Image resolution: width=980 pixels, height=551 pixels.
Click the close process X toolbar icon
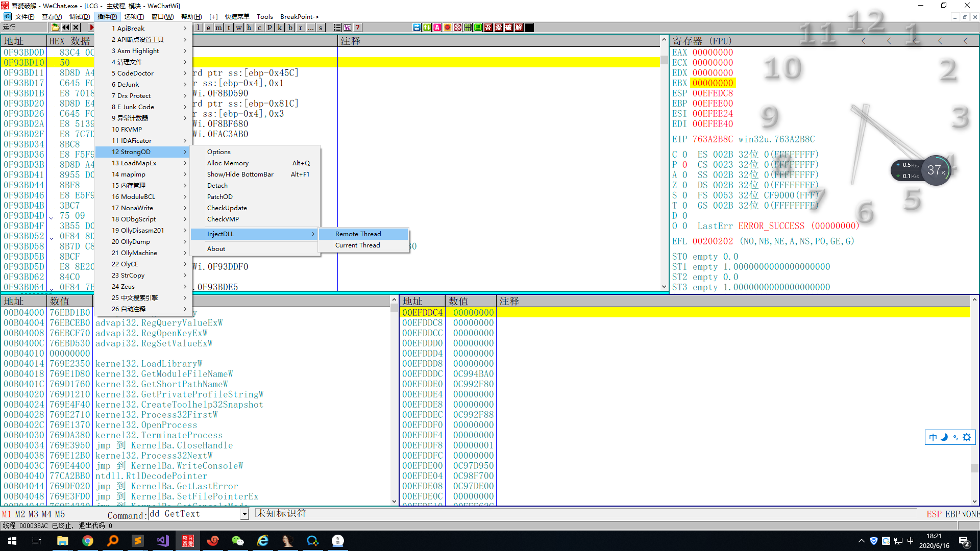[76, 28]
